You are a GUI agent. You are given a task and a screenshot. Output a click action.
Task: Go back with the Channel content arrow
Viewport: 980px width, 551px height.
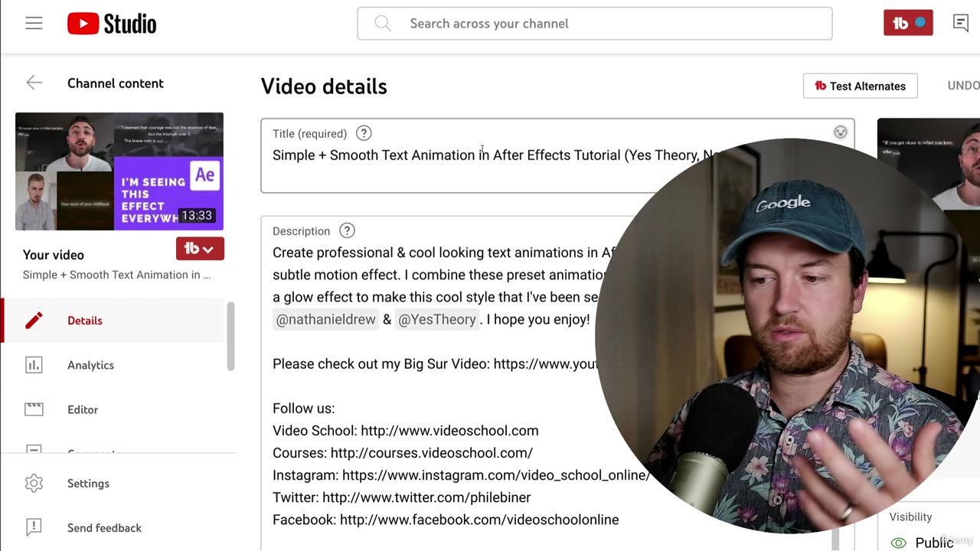[34, 83]
